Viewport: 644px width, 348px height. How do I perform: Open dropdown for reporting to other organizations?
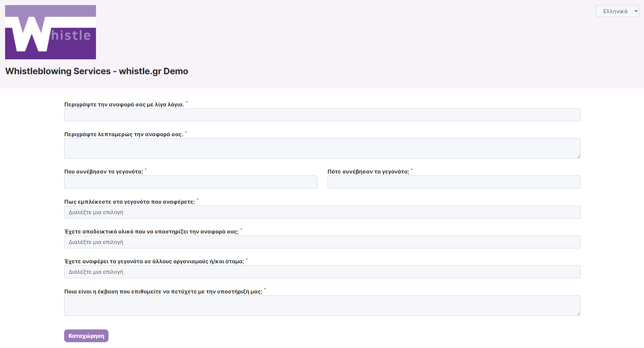pos(322,272)
